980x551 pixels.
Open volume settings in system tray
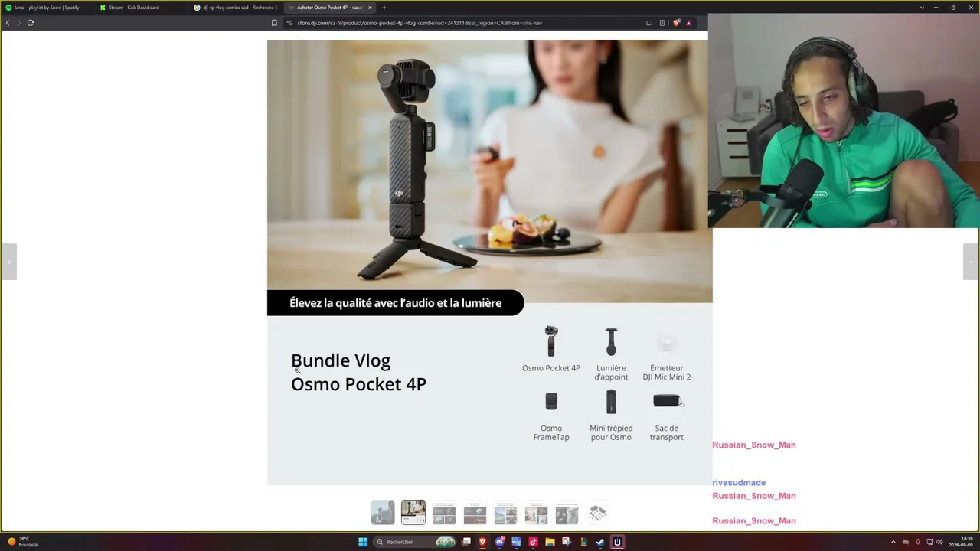(x=939, y=542)
